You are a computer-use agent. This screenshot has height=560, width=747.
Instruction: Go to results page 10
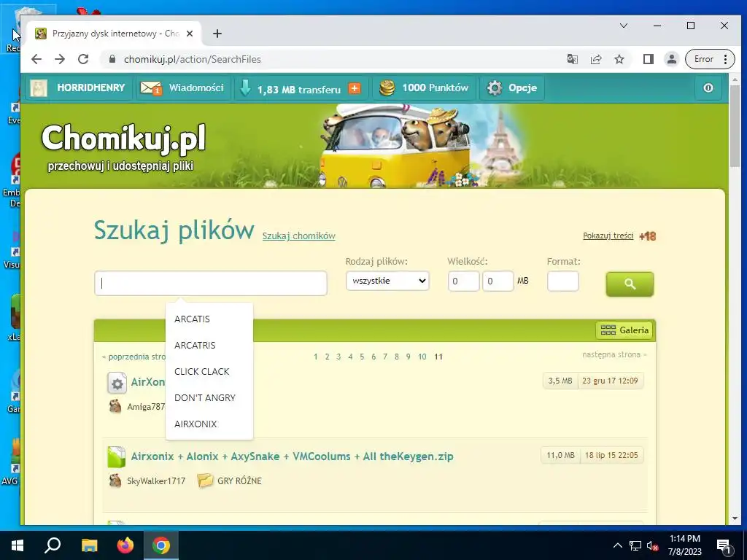pos(422,357)
